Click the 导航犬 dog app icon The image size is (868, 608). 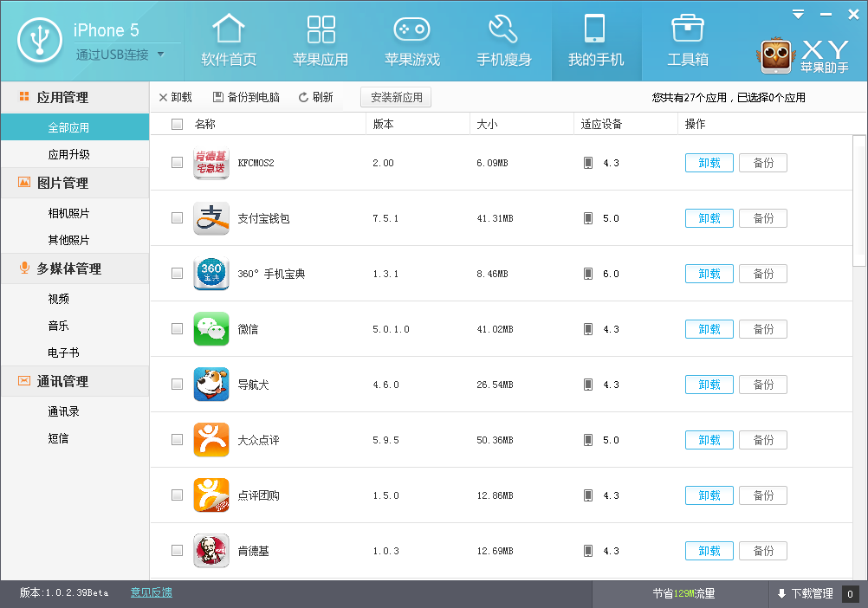(211, 384)
